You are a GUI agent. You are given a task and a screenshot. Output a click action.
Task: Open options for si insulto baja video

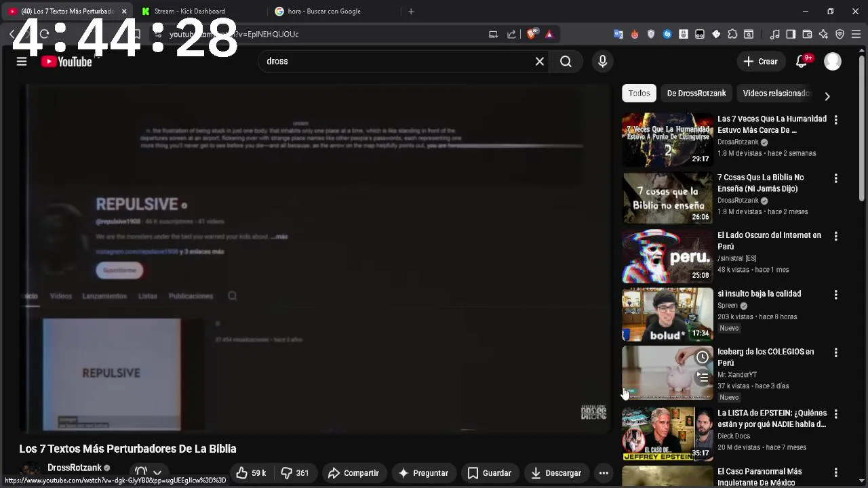click(x=835, y=295)
